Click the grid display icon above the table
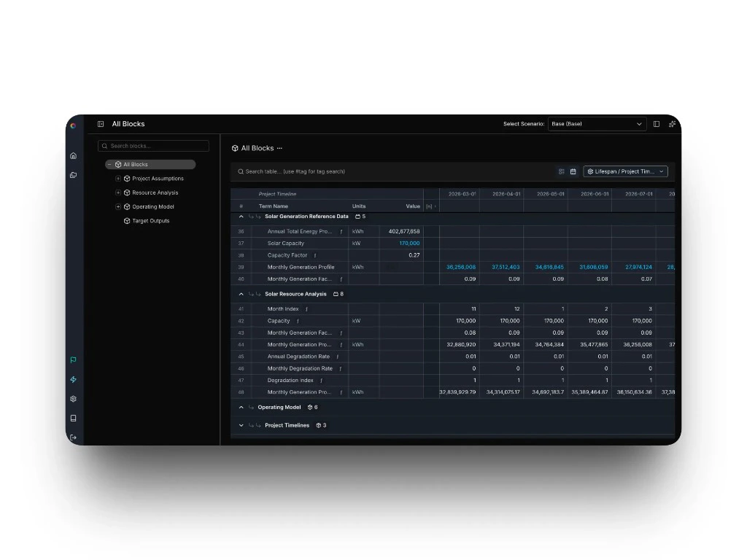 coord(561,171)
